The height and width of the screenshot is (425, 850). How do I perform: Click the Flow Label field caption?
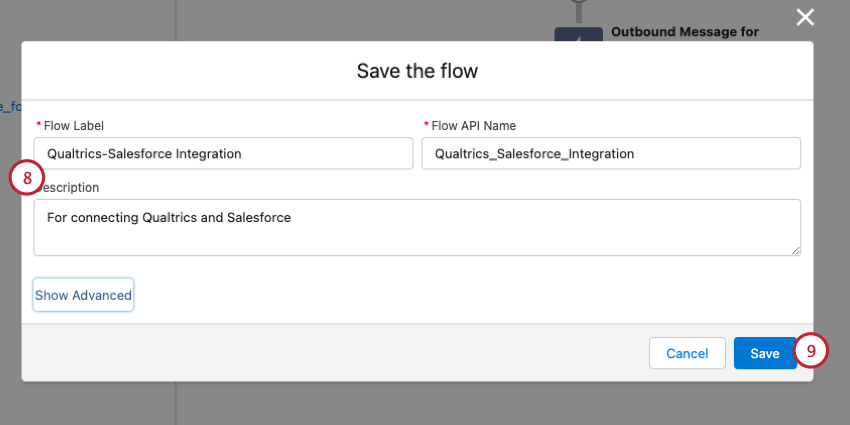pos(74,125)
